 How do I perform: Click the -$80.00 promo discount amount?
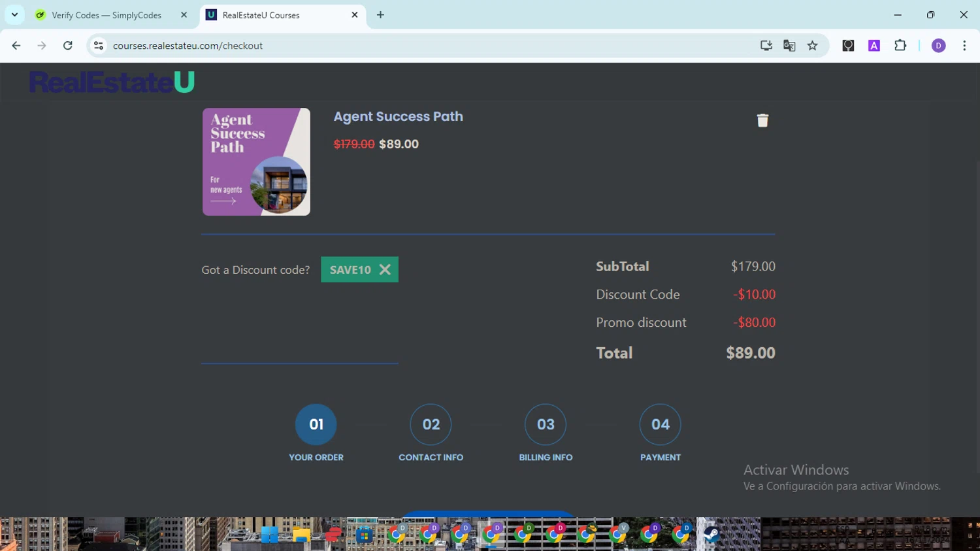tap(754, 322)
